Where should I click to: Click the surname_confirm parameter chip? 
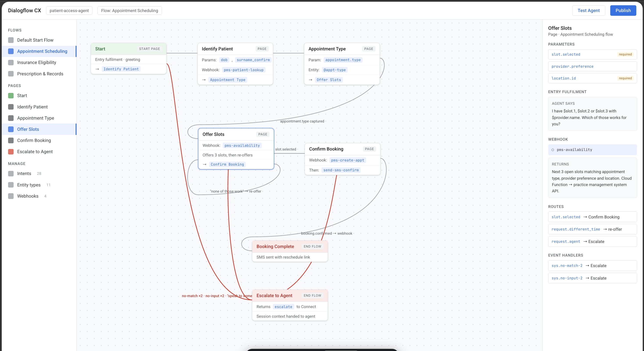(x=253, y=60)
